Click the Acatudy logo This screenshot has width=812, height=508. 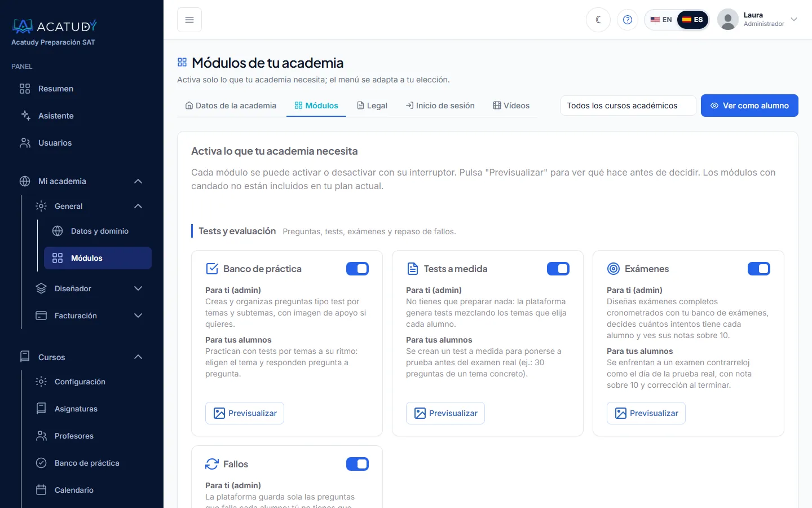(x=55, y=26)
